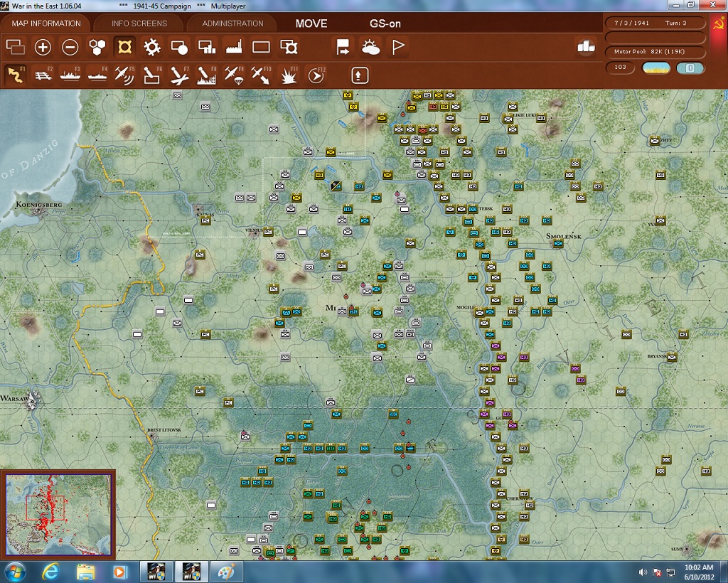
Task: Click the F12 circular arrow icon
Action: 316,75
